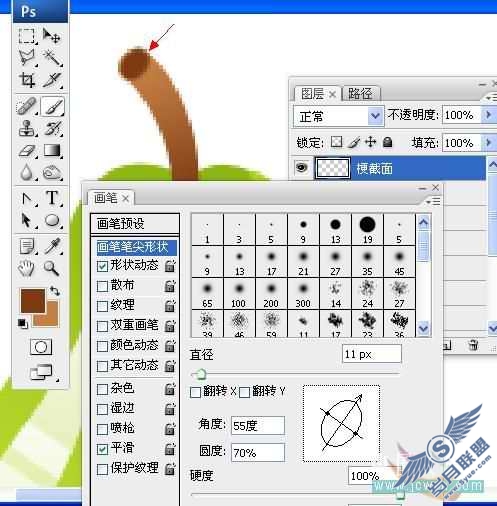This screenshot has width=497, height=506.
Task: Select the Gradient tool
Action: pos(52,151)
